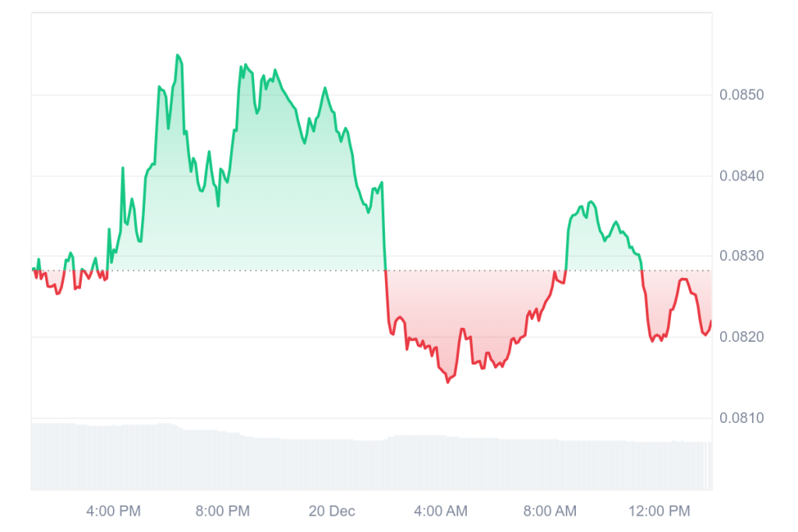Viewport: 798px width, 532px height.
Task: Click the highest green peak of the price line
Action: point(178,55)
